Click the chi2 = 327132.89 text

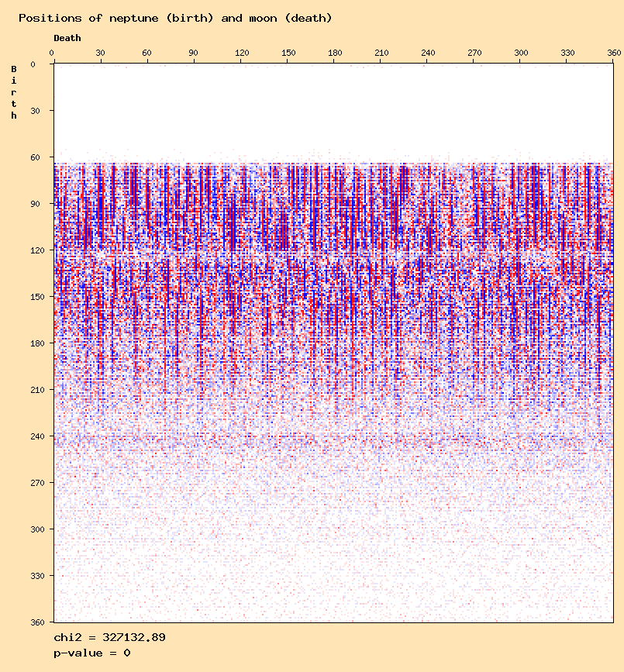tap(109, 638)
